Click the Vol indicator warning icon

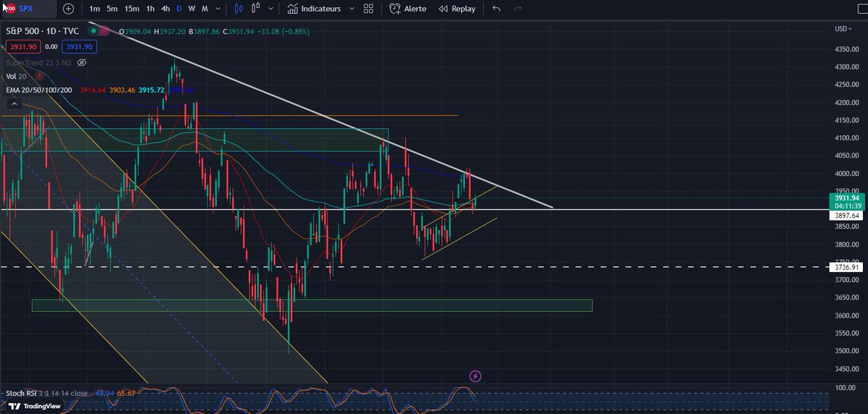38,75
